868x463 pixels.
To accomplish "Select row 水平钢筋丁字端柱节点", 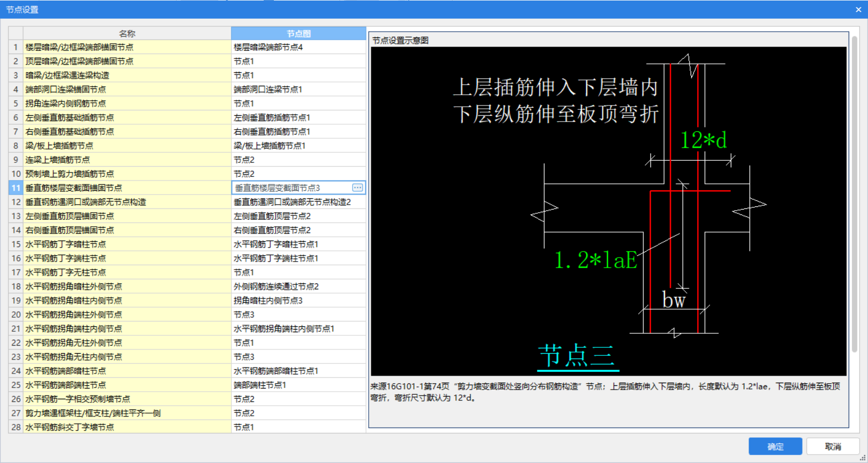I will click(x=127, y=258).
